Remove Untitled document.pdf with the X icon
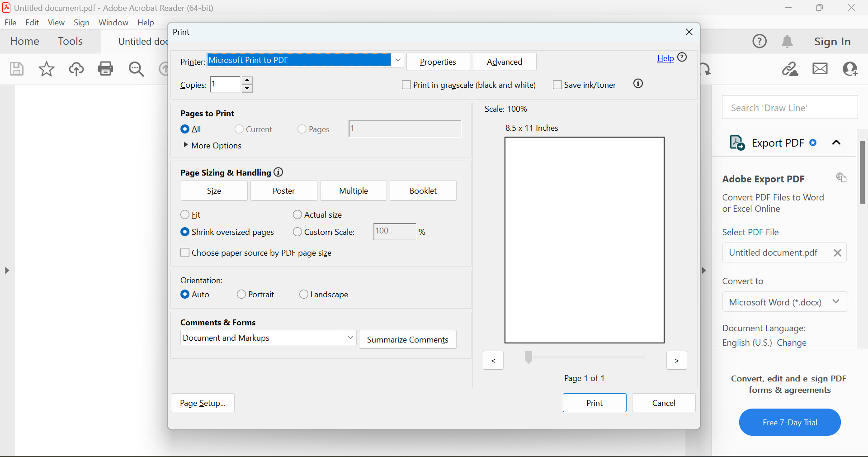The height and width of the screenshot is (457, 868). tap(837, 253)
